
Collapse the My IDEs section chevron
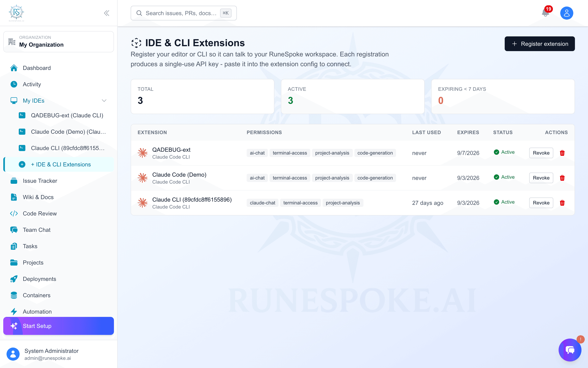(x=104, y=101)
